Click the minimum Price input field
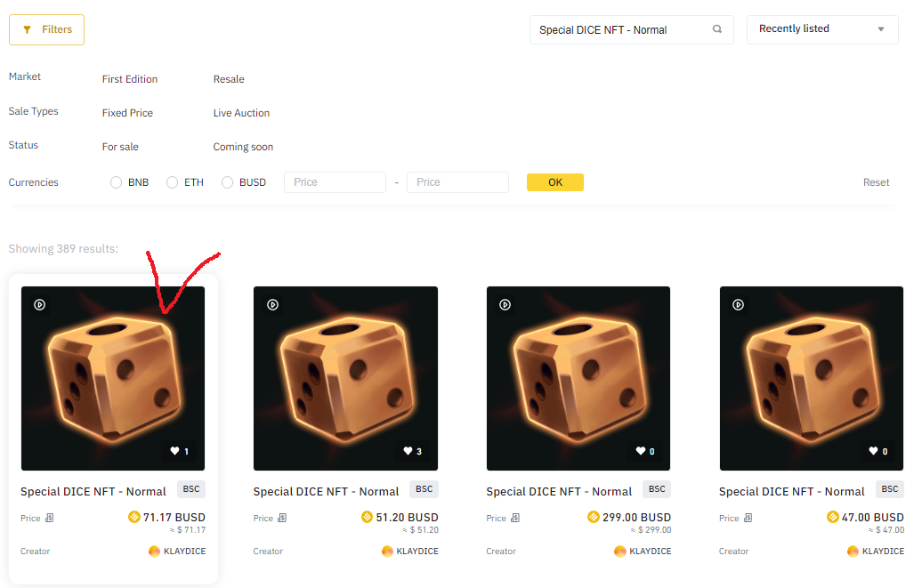 [335, 182]
